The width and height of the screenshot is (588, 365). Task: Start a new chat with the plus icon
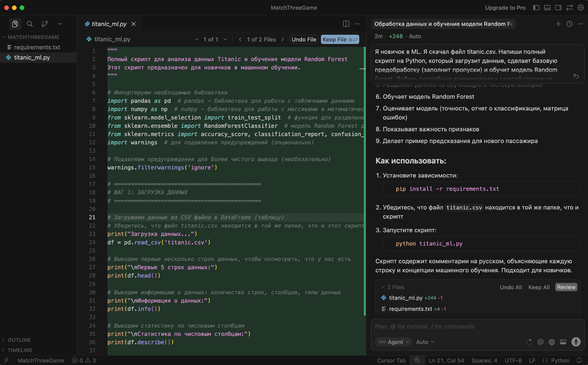559,24
